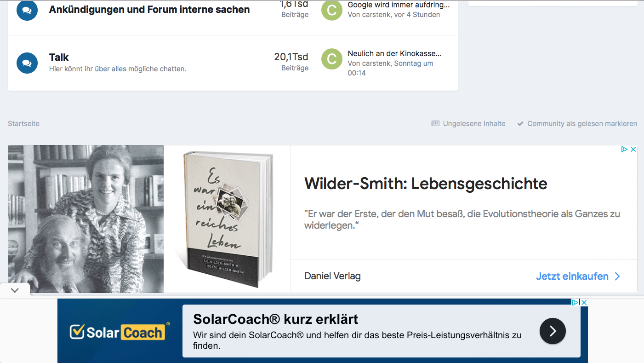This screenshot has height=363, width=644.
Task: Click the Talk forum chat bubble icon
Action: (x=27, y=63)
